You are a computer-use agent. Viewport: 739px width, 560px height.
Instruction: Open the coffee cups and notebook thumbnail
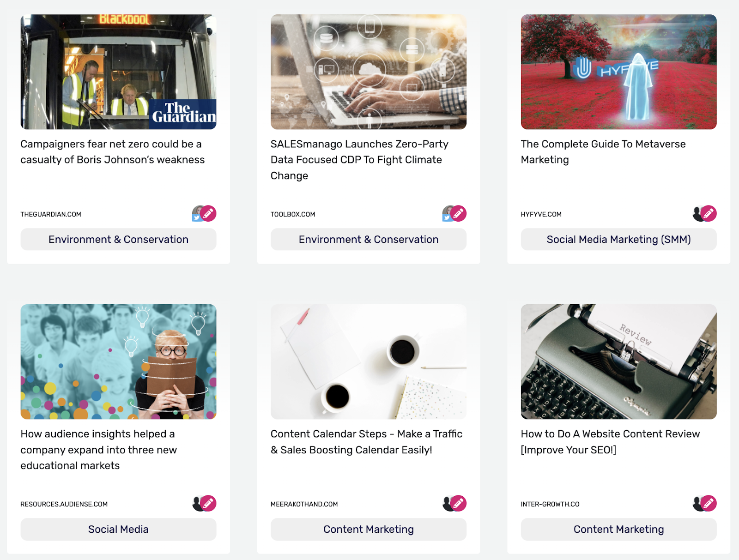click(x=369, y=361)
